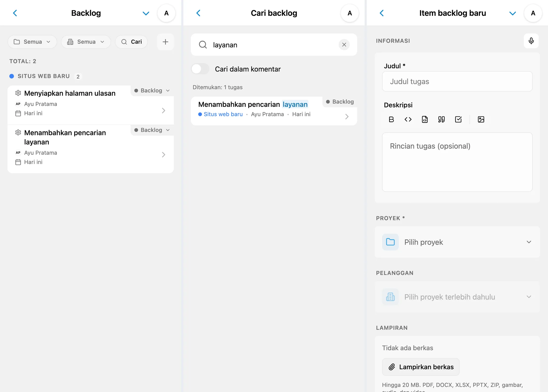Change status of Menambahkan pencarian layanan task
This screenshot has height=392, width=548.
[x=152, y=130]
